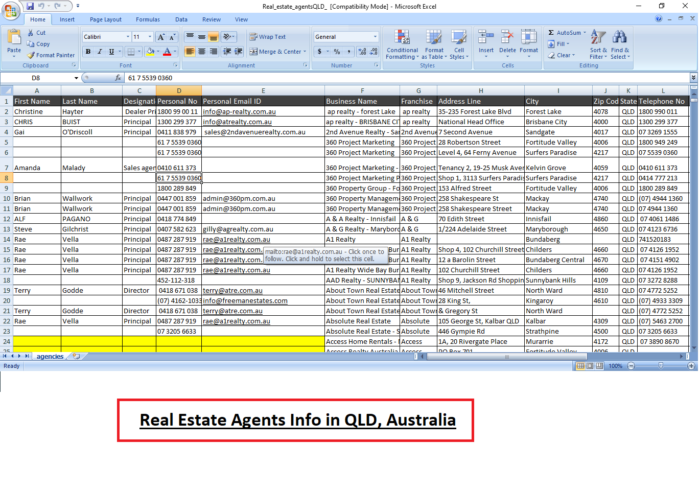Viewport: 700px width, 490px height.
Task: Switch to the Data tab
Action: point(181,19)
